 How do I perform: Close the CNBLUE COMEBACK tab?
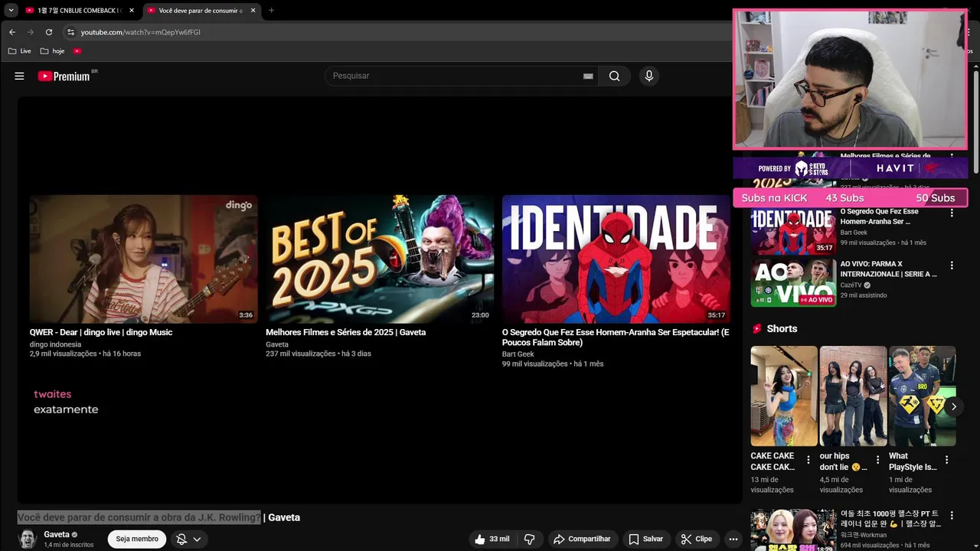(x=132, y=11)
